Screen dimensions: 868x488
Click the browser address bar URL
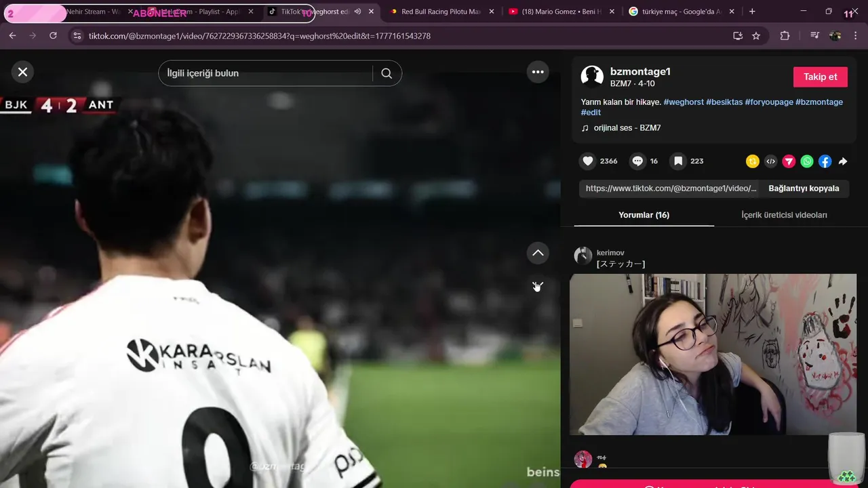pos(260,36)
